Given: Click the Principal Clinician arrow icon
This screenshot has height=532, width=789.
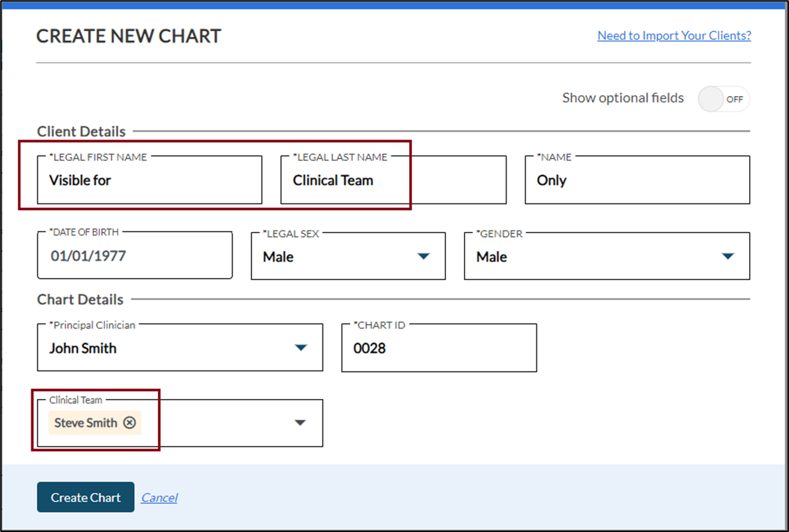Looking at the screenshot, I should [301, 348].
